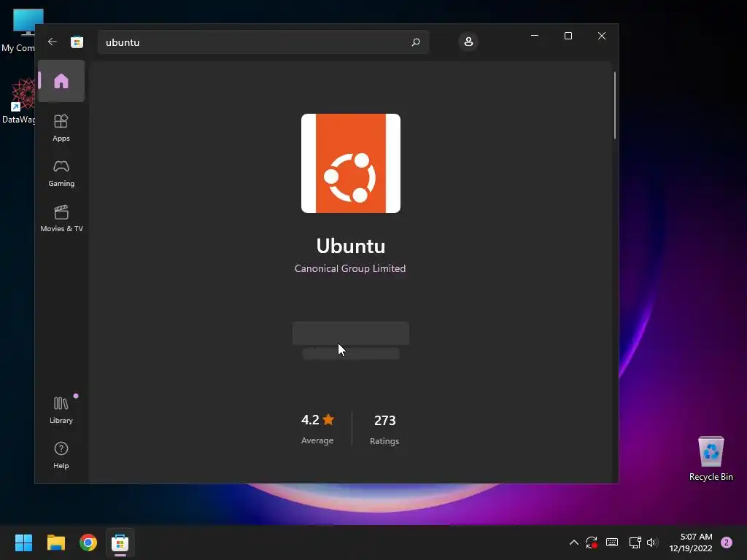Open the volume speaker tray icon
Viewport: 747px width, 560px height.
652,542
